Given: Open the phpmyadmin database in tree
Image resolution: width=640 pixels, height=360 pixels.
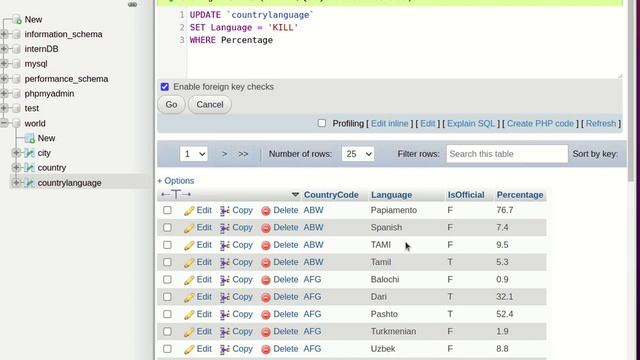Looking at the screenshot, I should (x=49, y=93).
